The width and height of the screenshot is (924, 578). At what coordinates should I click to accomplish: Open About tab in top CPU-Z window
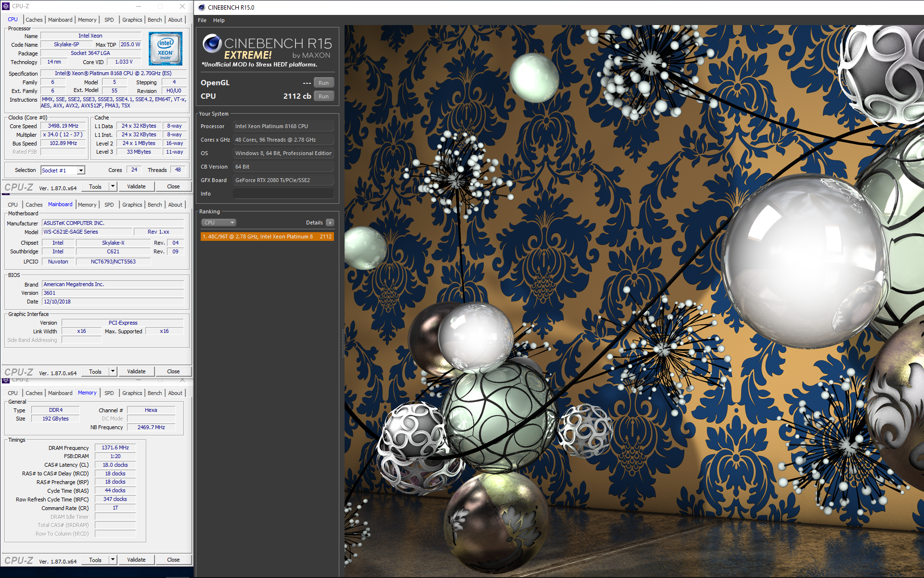point(175,20)
